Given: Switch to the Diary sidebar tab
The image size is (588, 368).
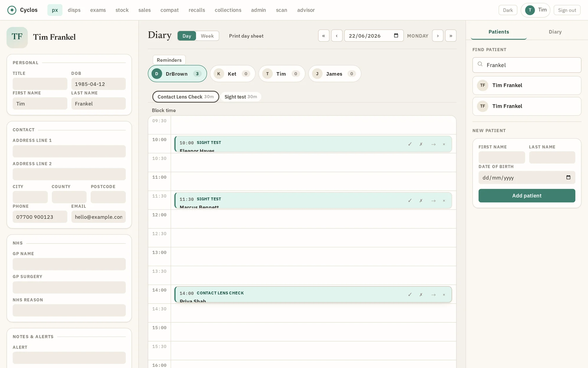Looking at the screenshot, I should click(x=555, y=32).
